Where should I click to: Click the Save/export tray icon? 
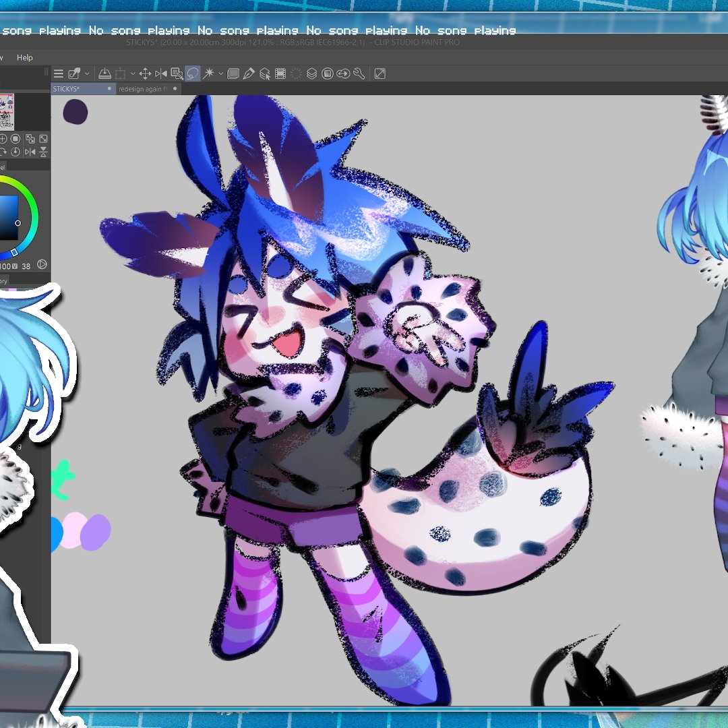click(x=105, y=74)
